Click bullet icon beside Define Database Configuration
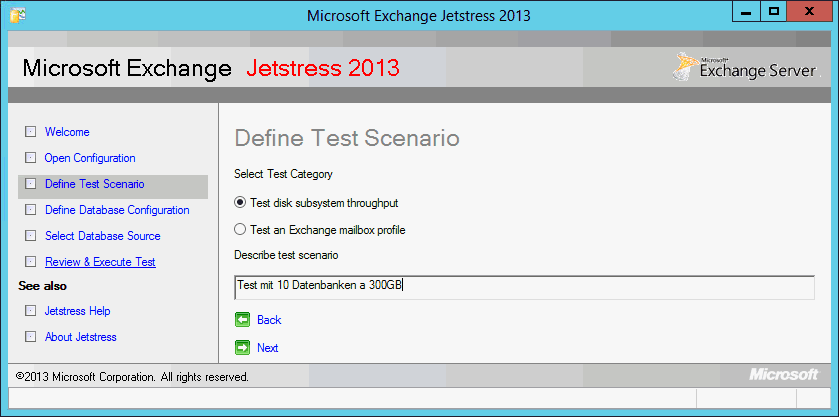 (x=30, y=210)
